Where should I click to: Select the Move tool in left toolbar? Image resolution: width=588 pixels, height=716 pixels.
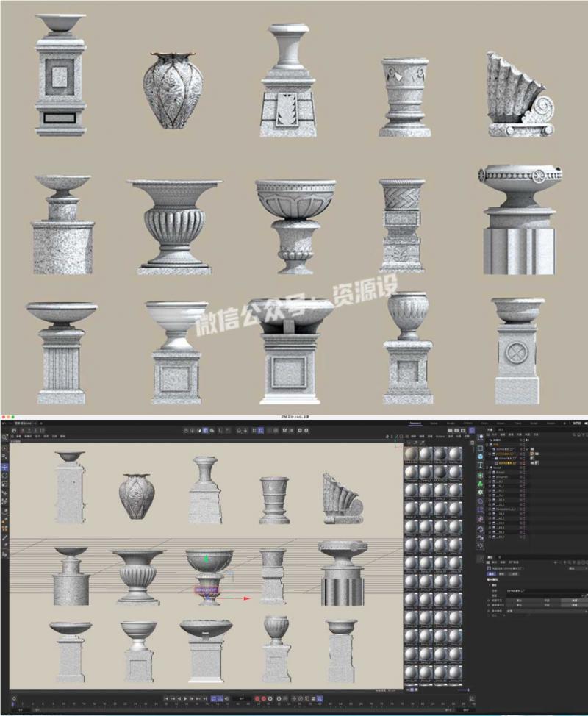(5, 467)
